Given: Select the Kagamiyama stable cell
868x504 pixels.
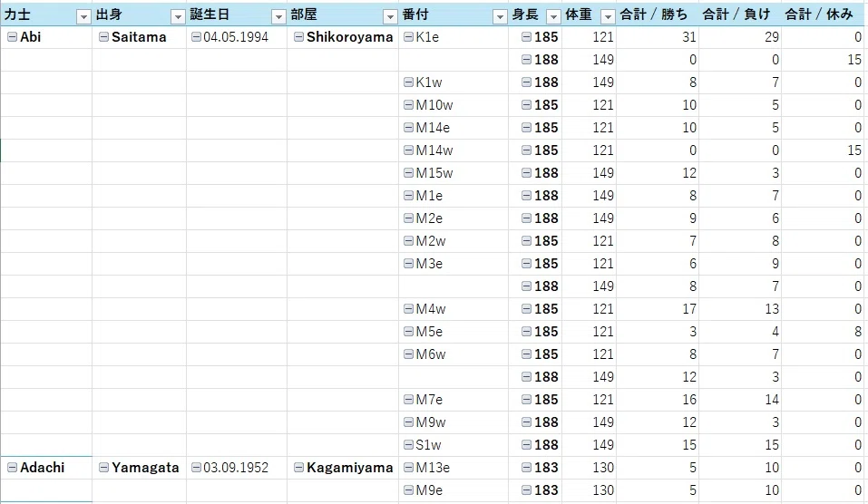Looking at the screenshot, I should (343, 468).
